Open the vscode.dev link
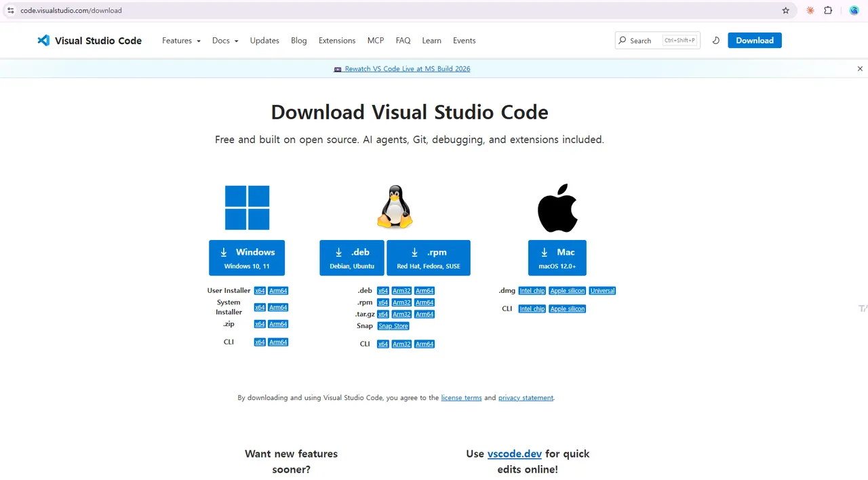Viewport: 868px width, 480px height. tap(515, 454)
